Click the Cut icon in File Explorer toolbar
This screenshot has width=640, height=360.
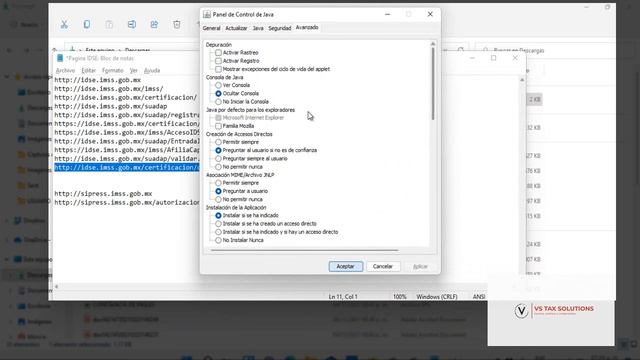64,24
